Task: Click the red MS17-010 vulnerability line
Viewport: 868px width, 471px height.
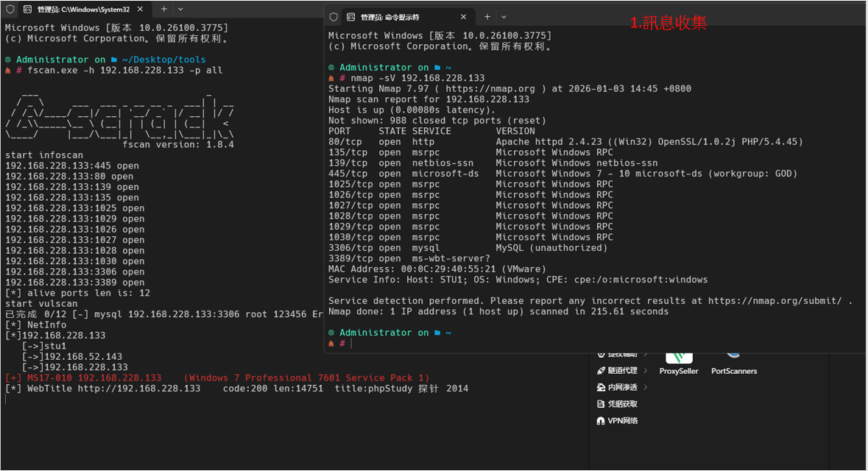Action: pos(217,378)
